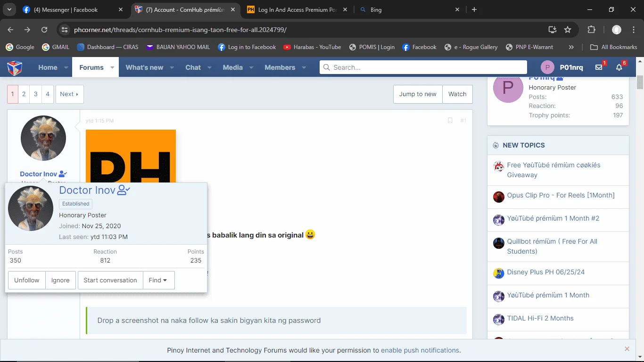Open TIDAL Hi-Fi 2 Months topic
This screenshot has width=644, height=362.
pyautogui.click(x=540, y=318)
